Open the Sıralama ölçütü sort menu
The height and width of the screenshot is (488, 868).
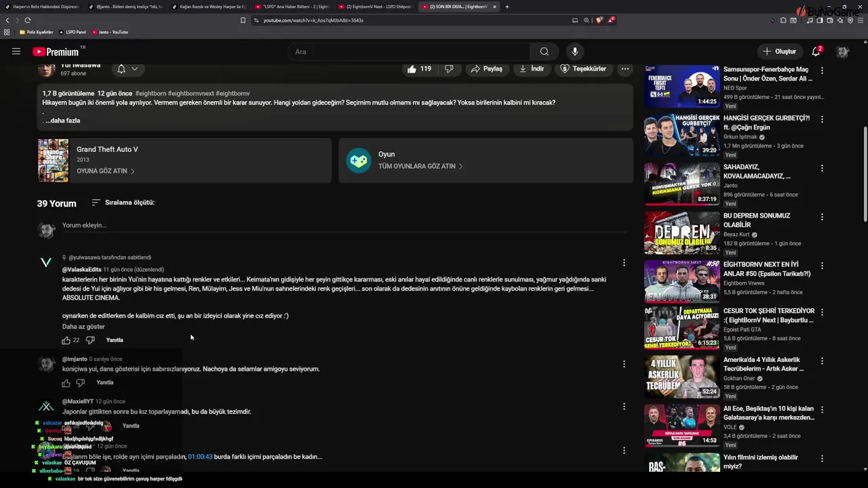(123, 203)
